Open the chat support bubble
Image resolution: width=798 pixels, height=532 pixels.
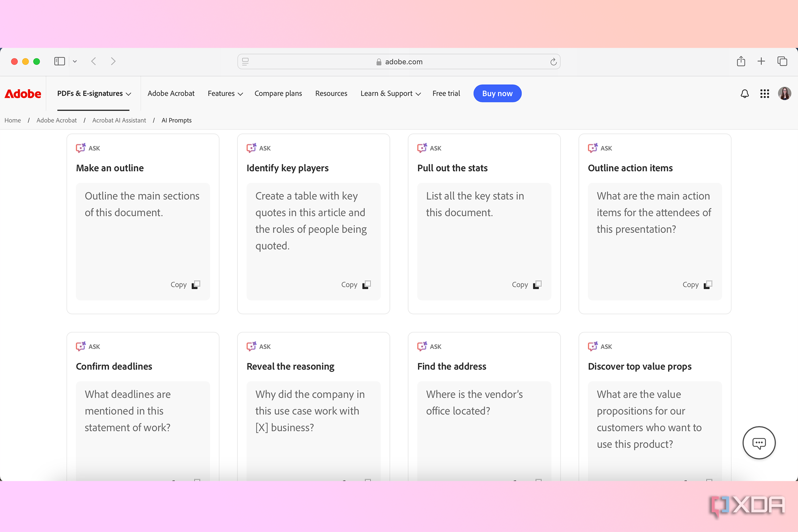tap(759, 443)
